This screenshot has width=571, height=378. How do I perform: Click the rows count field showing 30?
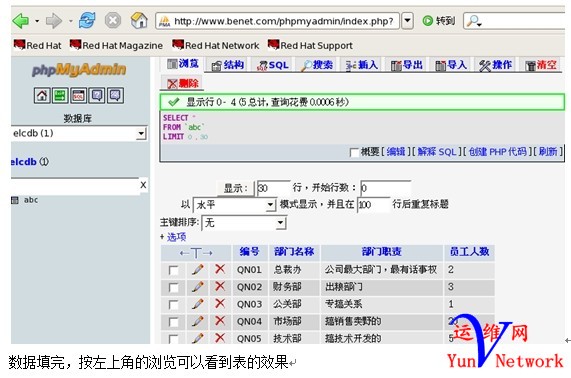coord(273,188)
